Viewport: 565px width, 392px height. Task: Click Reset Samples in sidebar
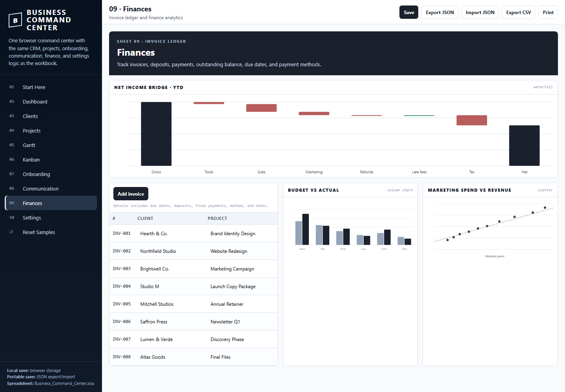(51, 232)
